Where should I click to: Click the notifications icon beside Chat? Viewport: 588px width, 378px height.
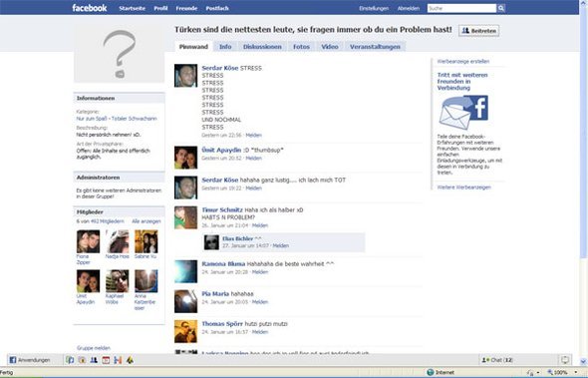[565, 360]
